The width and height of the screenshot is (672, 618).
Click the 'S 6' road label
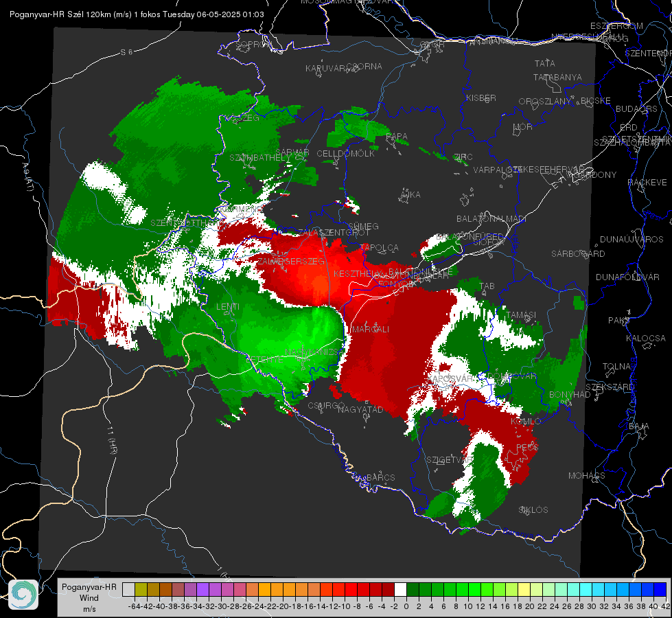point(127,52)
